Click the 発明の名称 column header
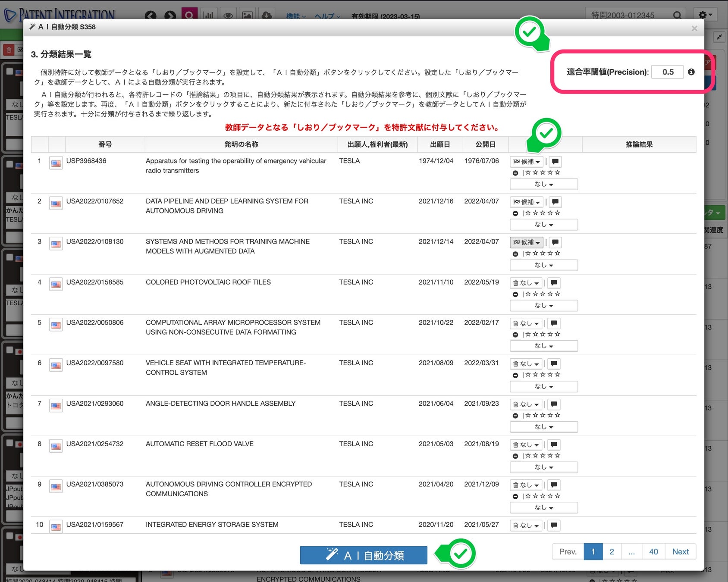The height and width of the screenshot is (582, 728). coord(241,144)
